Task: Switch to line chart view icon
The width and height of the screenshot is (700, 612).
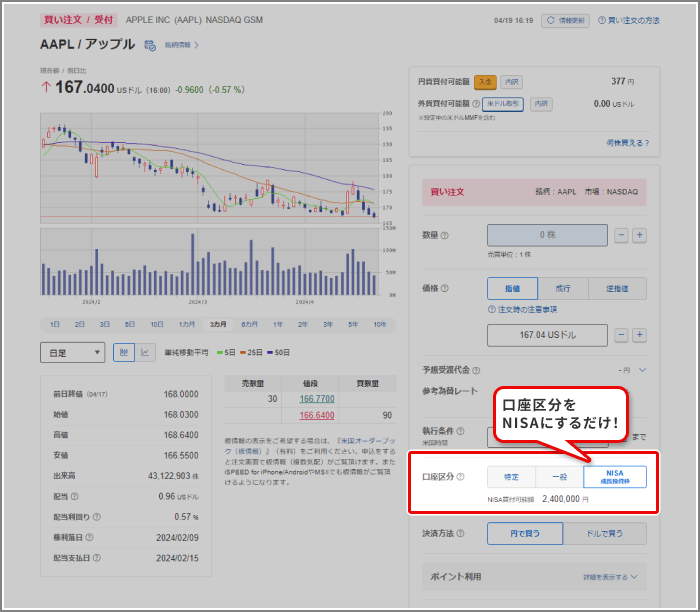Action: tap(145, 353)
